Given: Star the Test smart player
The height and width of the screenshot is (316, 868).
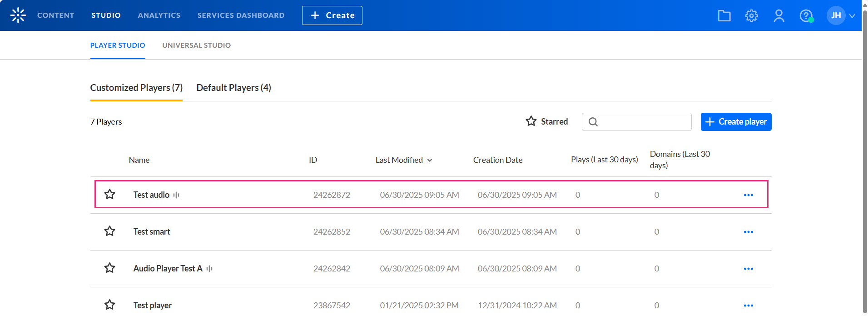Looking at the screenshot, I should click(x=109, y=231).
